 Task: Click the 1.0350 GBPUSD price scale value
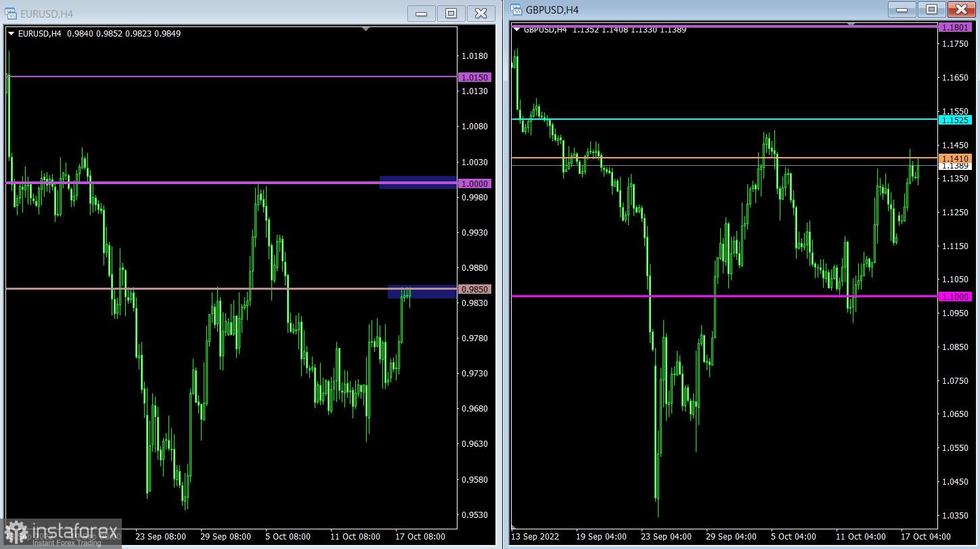click(x=956, y=516)
